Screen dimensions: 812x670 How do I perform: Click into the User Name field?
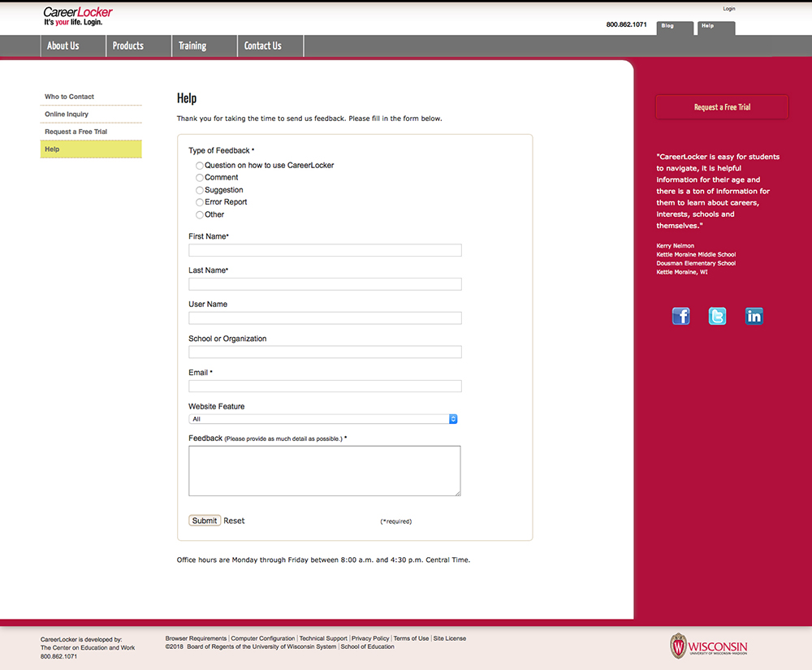[326, 318]
